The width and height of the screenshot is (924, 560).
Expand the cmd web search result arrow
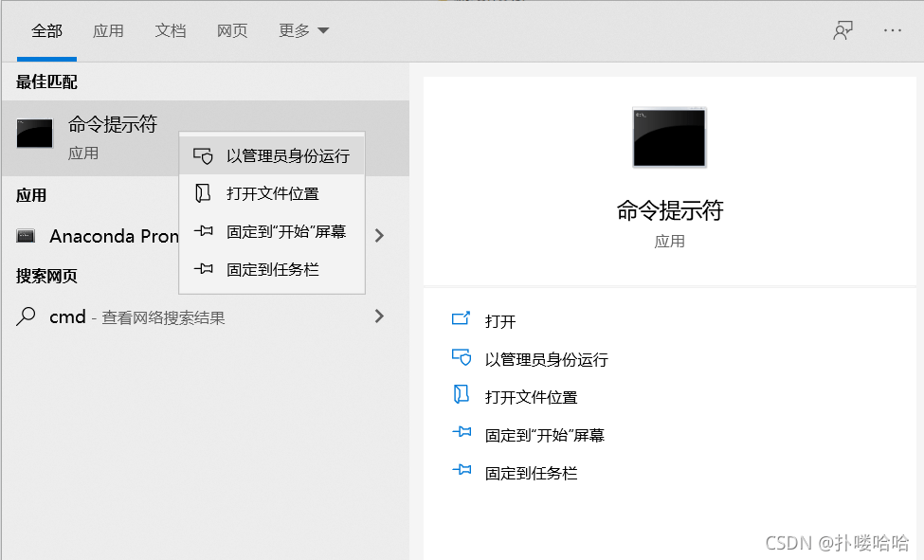point(379,316)
